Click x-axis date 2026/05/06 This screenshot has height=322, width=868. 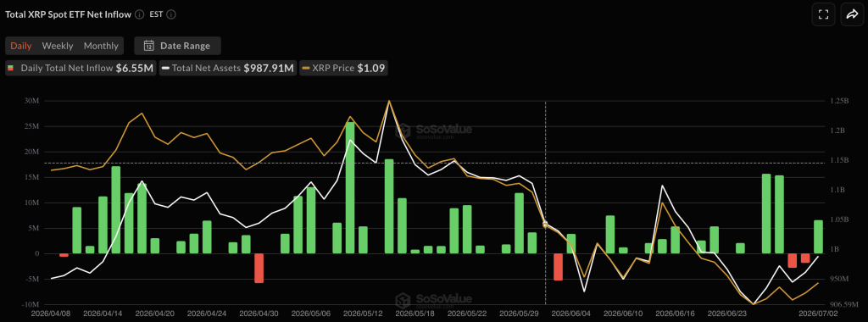310,313
